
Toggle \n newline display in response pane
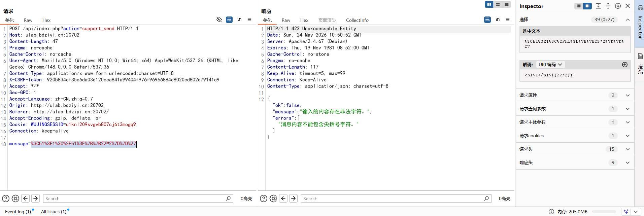(x=498, y=20)
